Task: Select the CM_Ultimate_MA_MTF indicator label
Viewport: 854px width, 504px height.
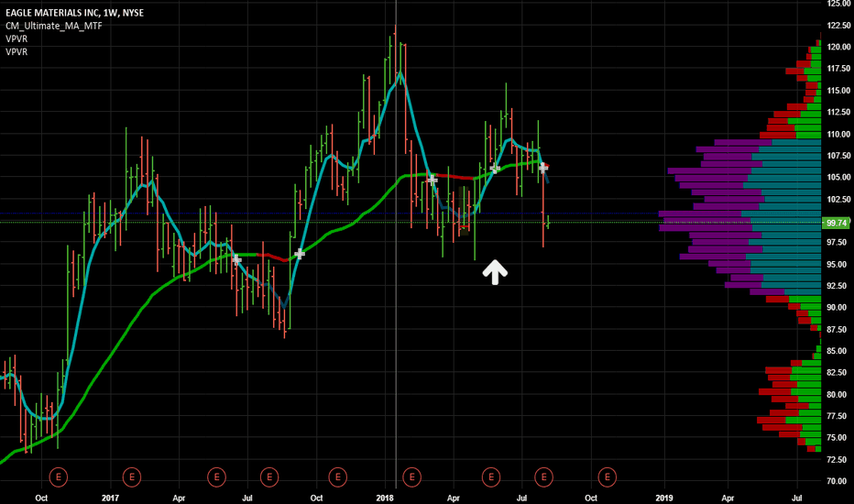Action: (54, 26)
